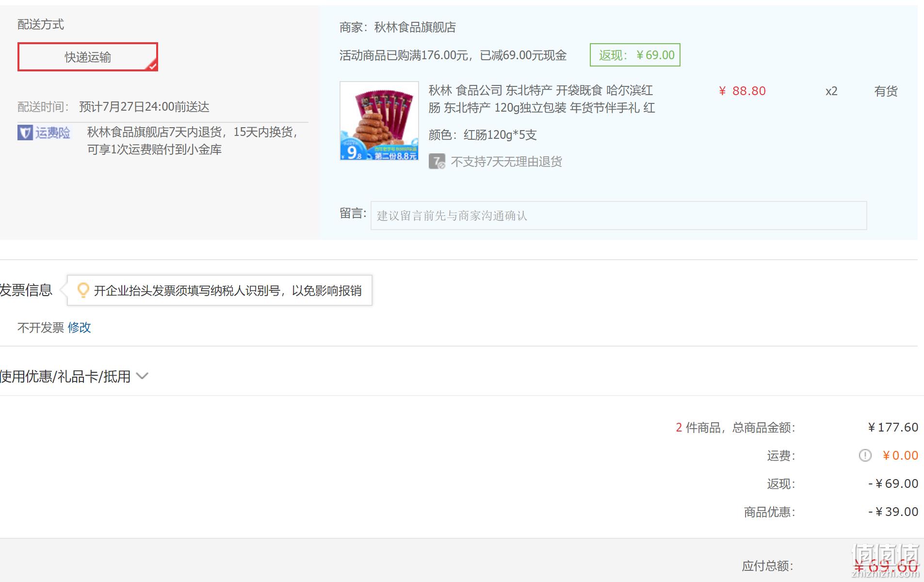Viewport: 924px width, 582px height.
Task: Click the 商品优惠 deduction -¥39.00
Action: pyautogui.click(x=893, y=512)
